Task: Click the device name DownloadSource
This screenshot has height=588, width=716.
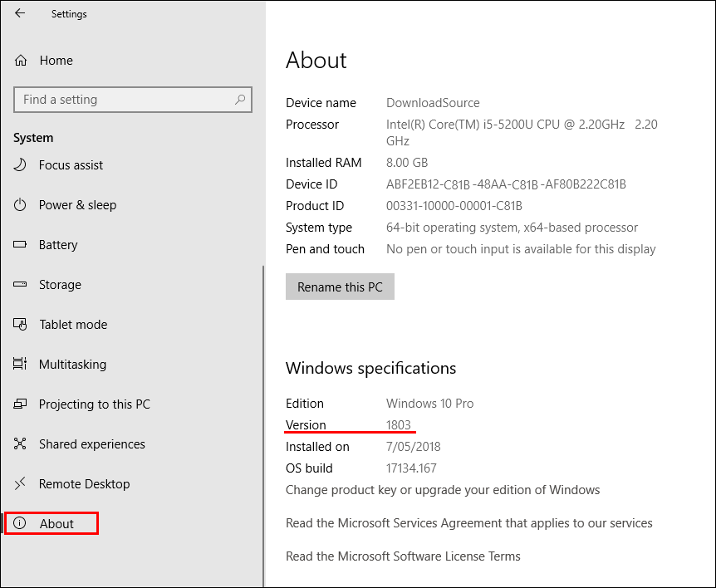Action: coord(433,103)
